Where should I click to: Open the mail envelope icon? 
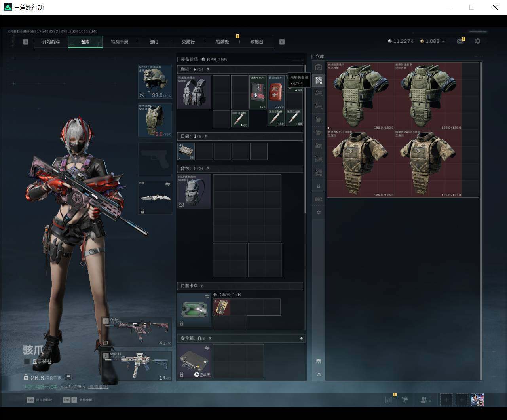[460, 41]
